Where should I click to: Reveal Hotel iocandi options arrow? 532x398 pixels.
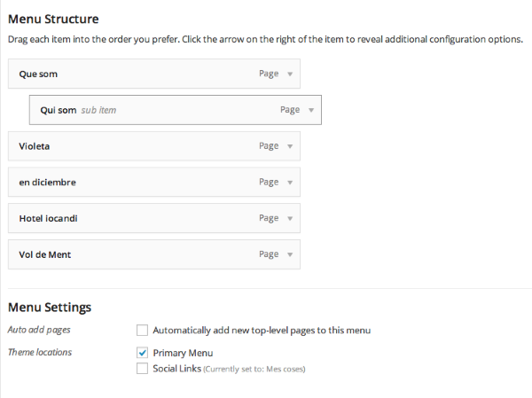290,218
